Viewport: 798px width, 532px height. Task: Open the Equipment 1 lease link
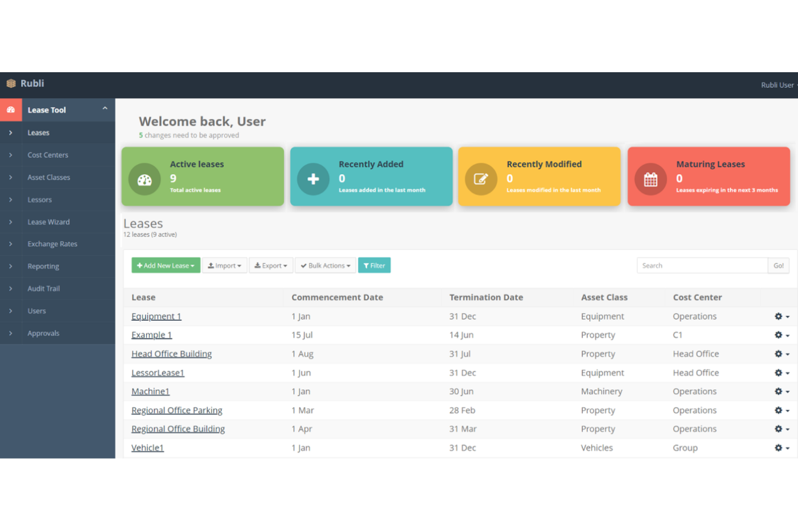pyautogui.click(x=156, y=316)
